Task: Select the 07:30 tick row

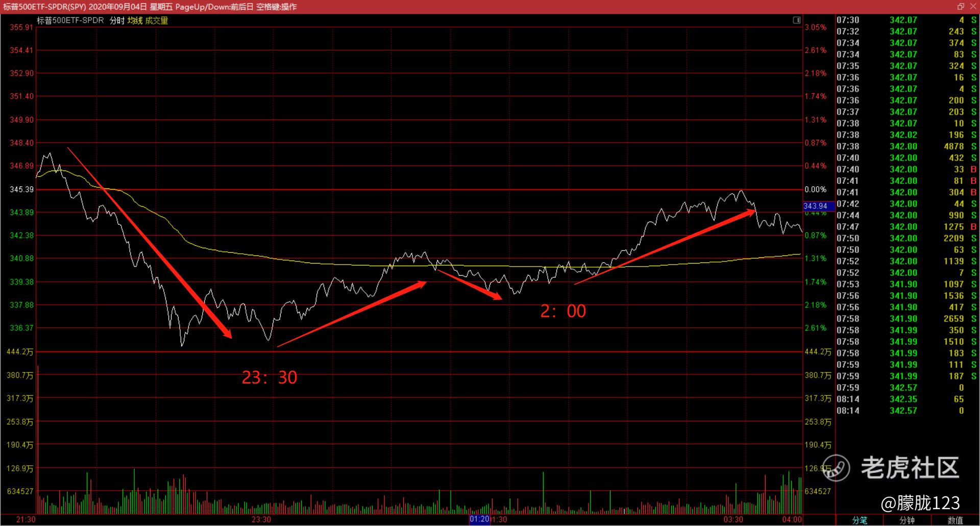Action: coord(906,20)
